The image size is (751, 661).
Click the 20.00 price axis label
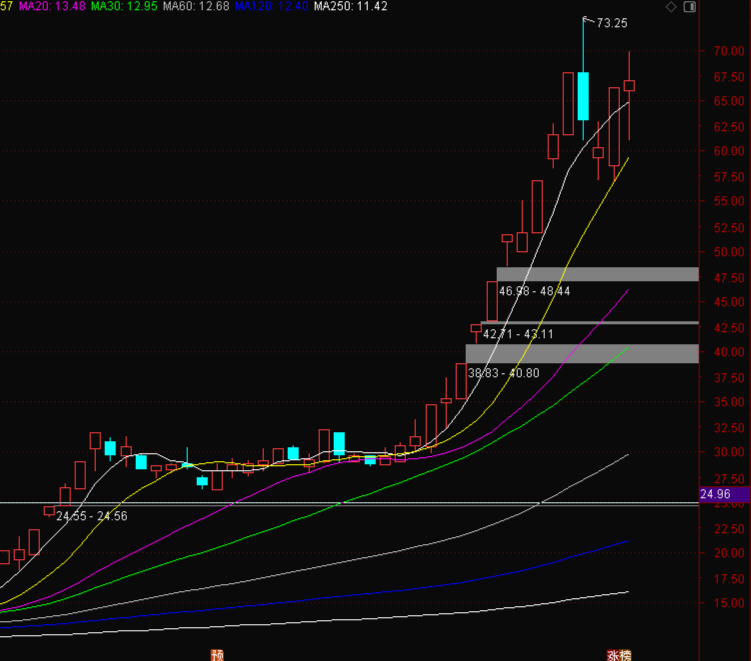729,553
